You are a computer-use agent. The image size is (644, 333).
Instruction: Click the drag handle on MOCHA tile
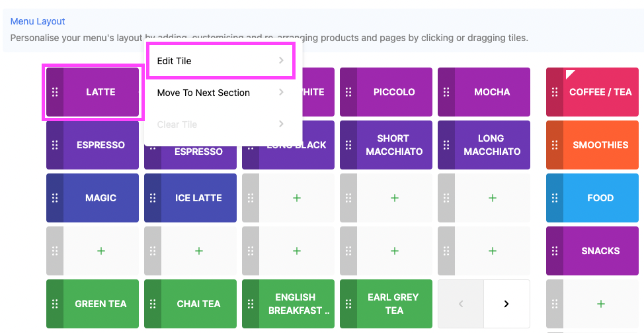446,92
